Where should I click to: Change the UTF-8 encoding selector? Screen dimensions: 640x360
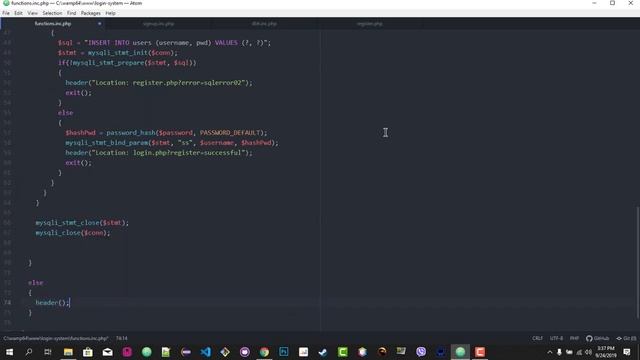point(556,338)
